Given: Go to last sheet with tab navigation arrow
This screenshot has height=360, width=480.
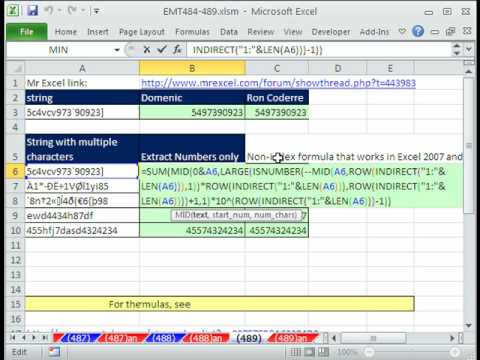Looking at the screenshot, I should pos(44,338).
